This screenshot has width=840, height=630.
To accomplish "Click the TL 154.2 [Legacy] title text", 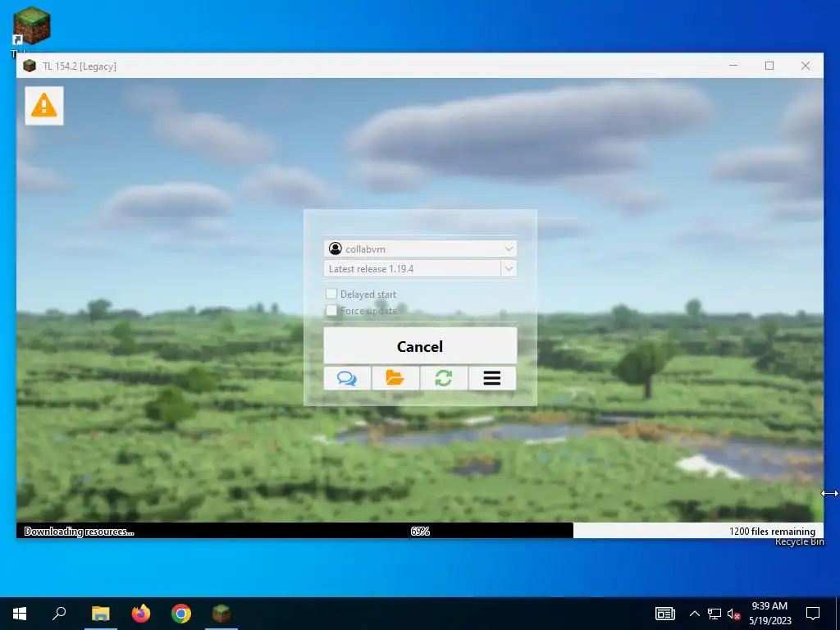I will click(x=80, y=66).
